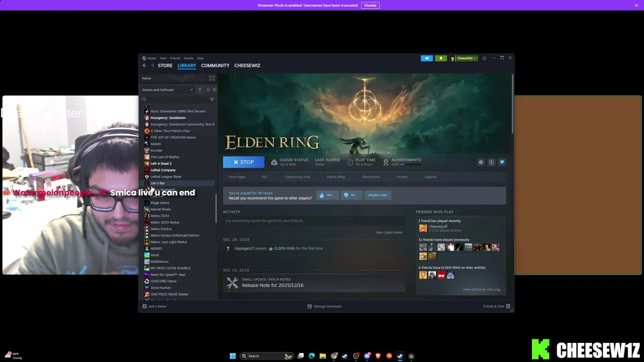644x362 pixels.
Task: Open the Elden Ring Store Page link
Action: 236,177
